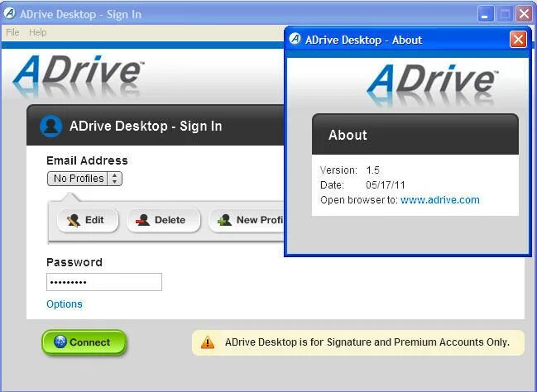Open the Help menu
This screenshot has height=392, width=537.
pos(38,32)
